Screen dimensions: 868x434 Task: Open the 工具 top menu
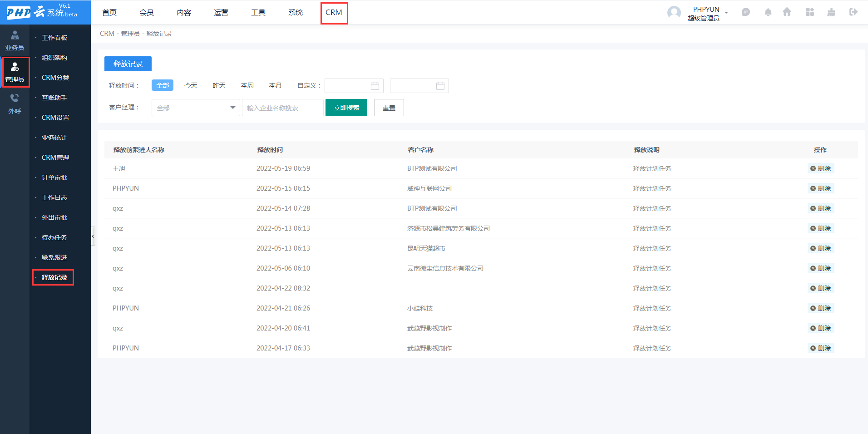click(x=258, y=12)
